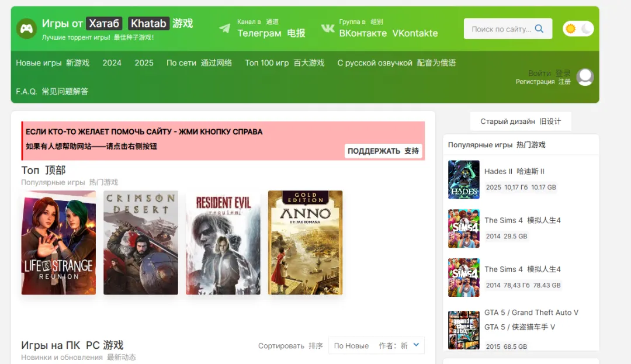Click the Сортировать label

point(290,346)
